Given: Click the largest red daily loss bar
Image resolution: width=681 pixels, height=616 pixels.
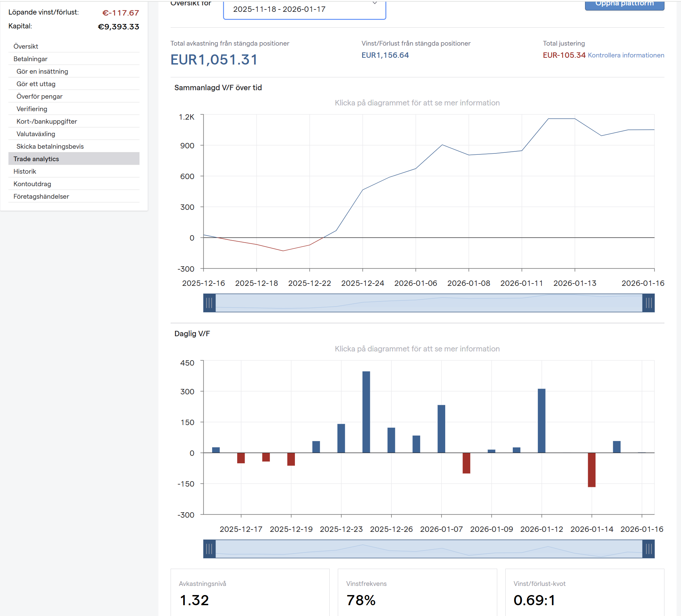Looking at the screenshot, I should click(x=591, y=470).
